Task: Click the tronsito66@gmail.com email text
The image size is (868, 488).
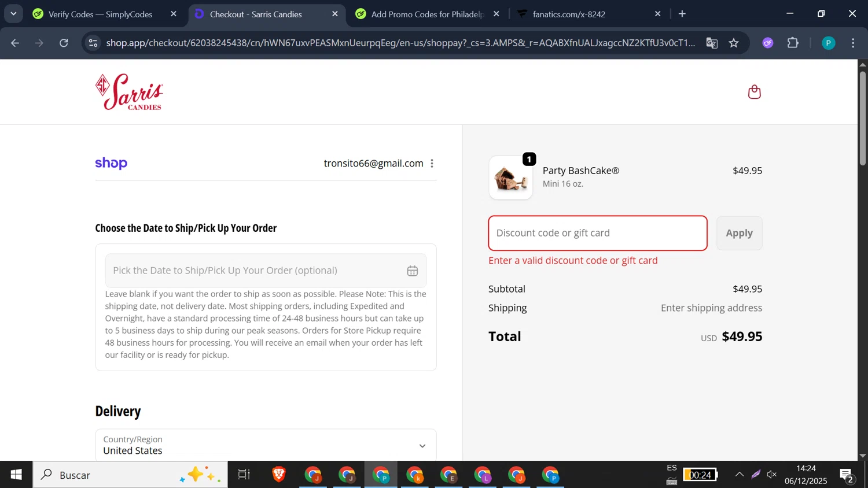Action: pos(373,164)
